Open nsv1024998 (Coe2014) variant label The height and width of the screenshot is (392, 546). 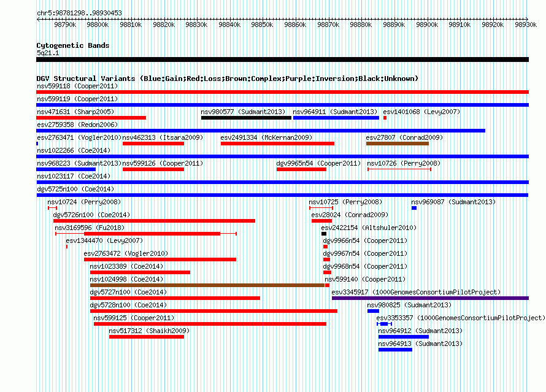pyautogui.click(x=127, y=279)
